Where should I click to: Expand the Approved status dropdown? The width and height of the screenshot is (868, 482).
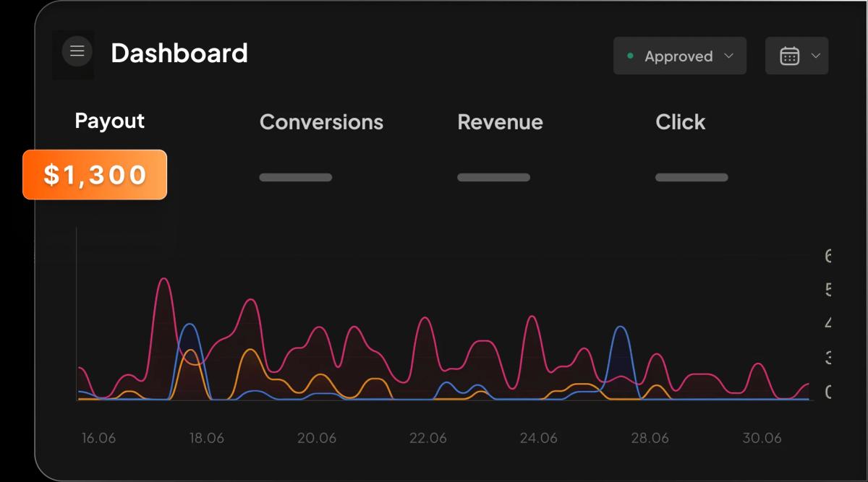click(680, 56)
